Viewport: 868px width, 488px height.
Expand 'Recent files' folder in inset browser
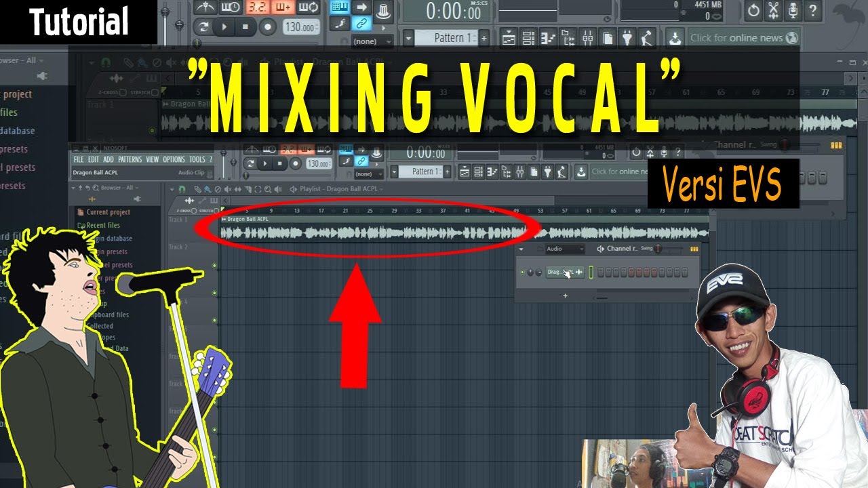coord(99,225)
